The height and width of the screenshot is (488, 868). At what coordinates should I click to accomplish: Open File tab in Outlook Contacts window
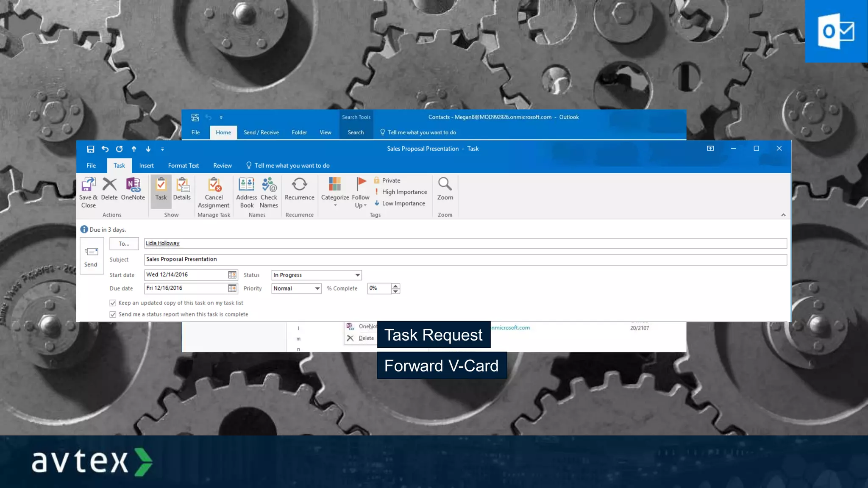[x=195, y=133]
